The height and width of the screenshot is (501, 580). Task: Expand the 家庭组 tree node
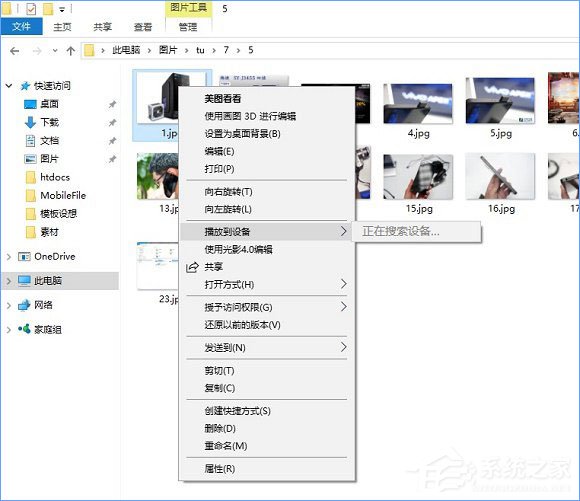(9, 330)
